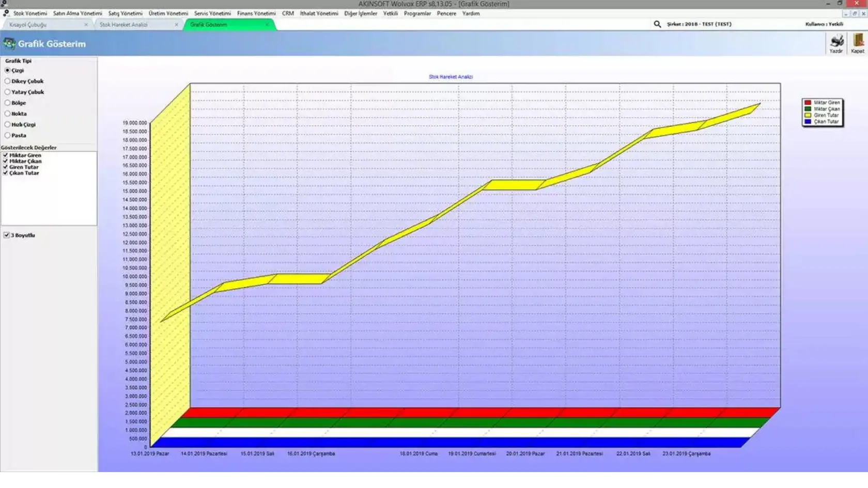The image size is (868, 488).
Task: Click the Stok Hareket Analizi chart title
Action: click(451, 77)
